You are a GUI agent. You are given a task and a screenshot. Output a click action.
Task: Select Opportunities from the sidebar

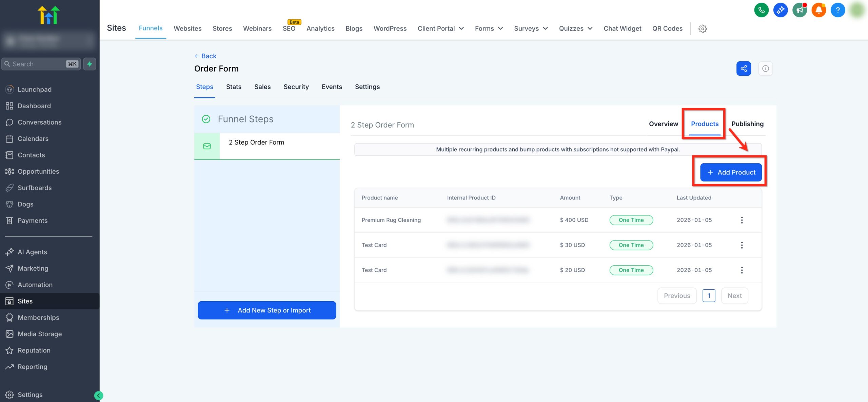[38, 171]
